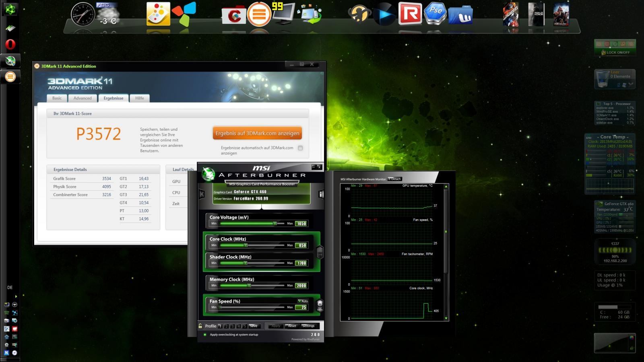Click the P3572 score in 3DMark

(x=99, y=134)
